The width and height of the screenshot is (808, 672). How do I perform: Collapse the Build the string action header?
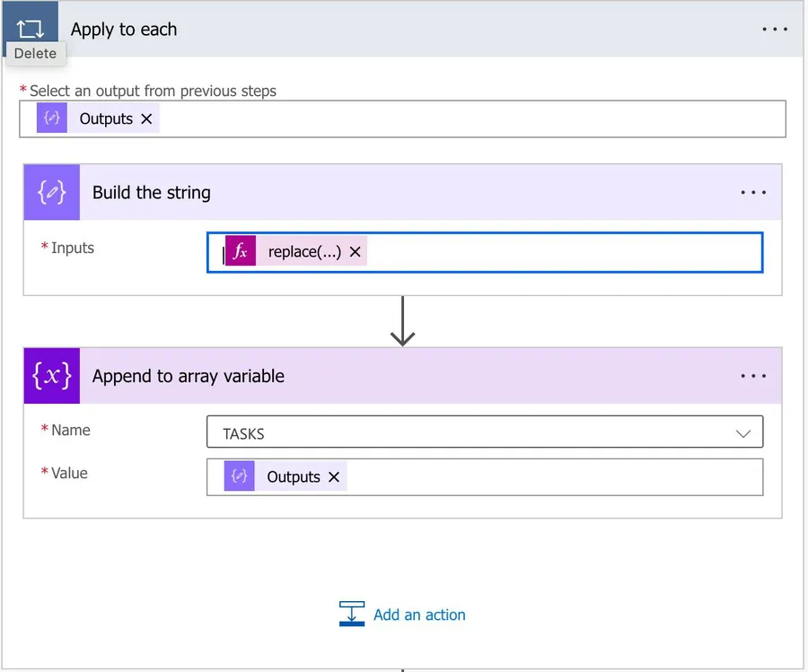point(404,192)
